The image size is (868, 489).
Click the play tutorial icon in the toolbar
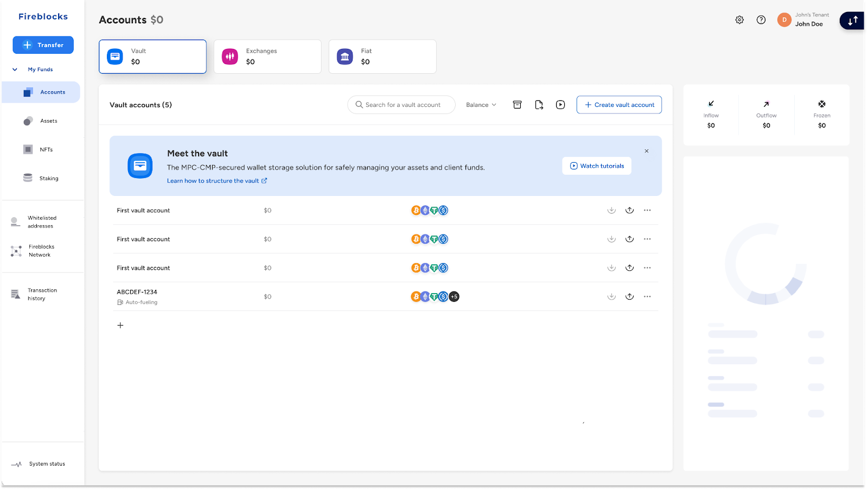tap(560, 105)
